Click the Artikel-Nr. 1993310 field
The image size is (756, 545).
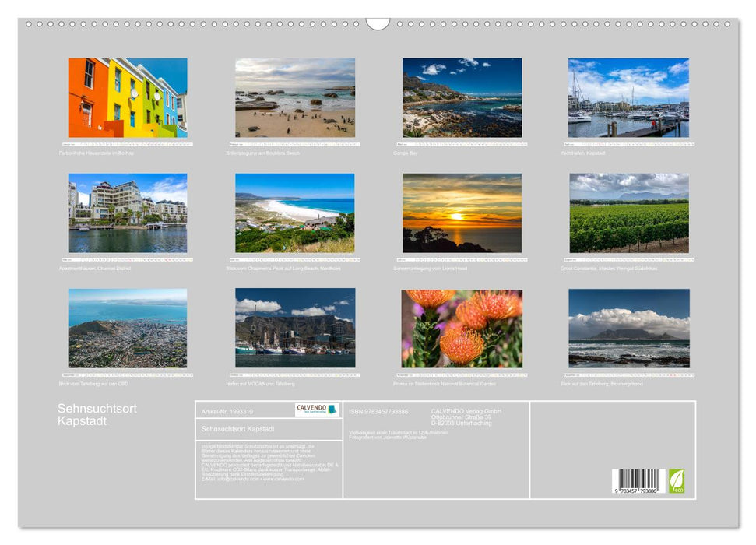[227, 411]
